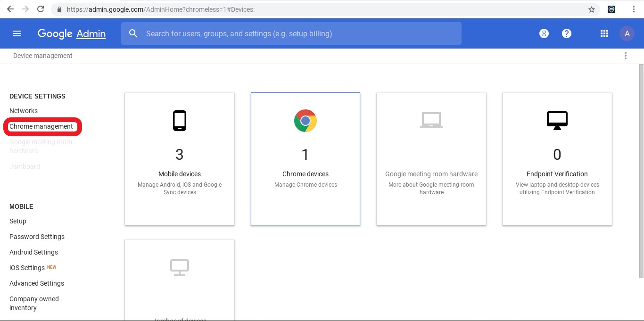Click the Endpoint Verification monitor icon
644x321 pixels.
pos(557,121)
